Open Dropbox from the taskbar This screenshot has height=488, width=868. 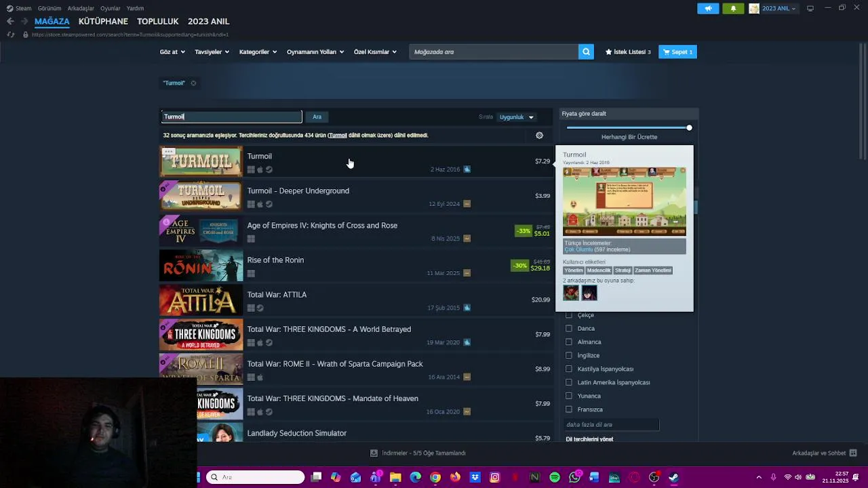pos(475,477)
